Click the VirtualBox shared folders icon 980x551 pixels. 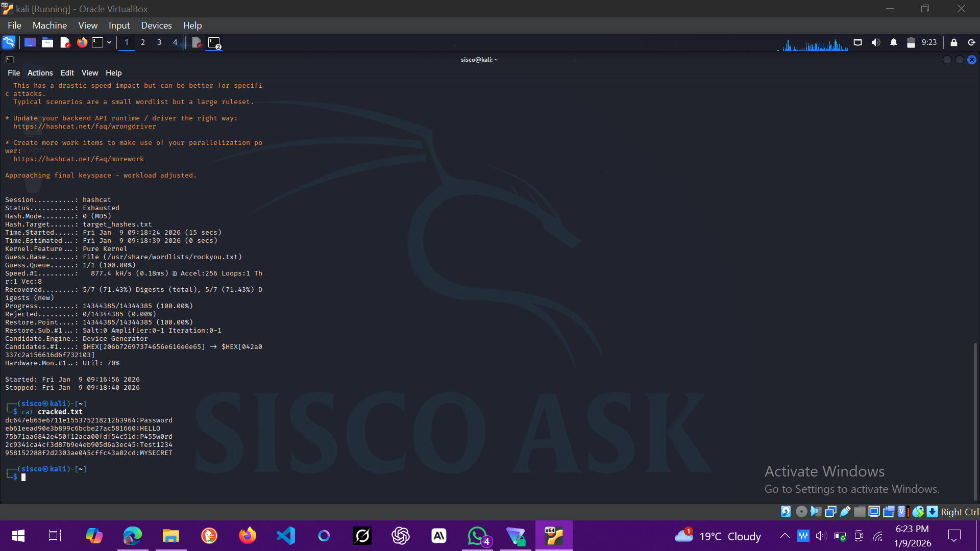(x=860, y=512)
